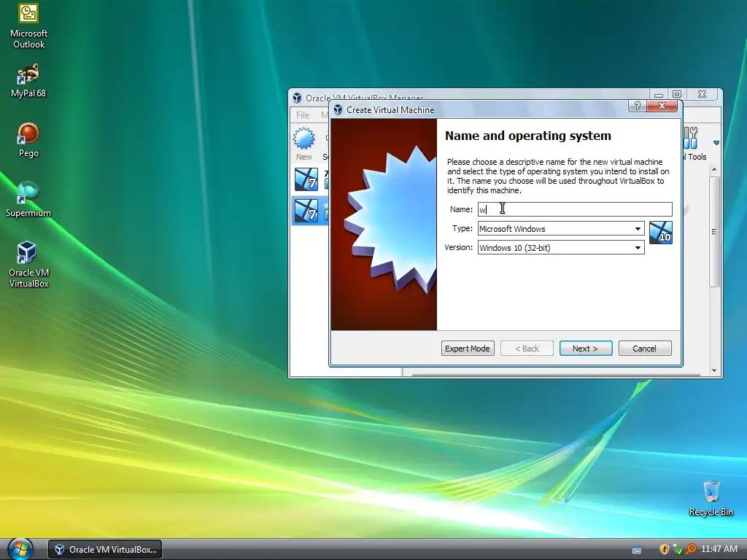The image size is (747, 560).
Task: Open the Recycle Bin
Action: pos(711,498)
